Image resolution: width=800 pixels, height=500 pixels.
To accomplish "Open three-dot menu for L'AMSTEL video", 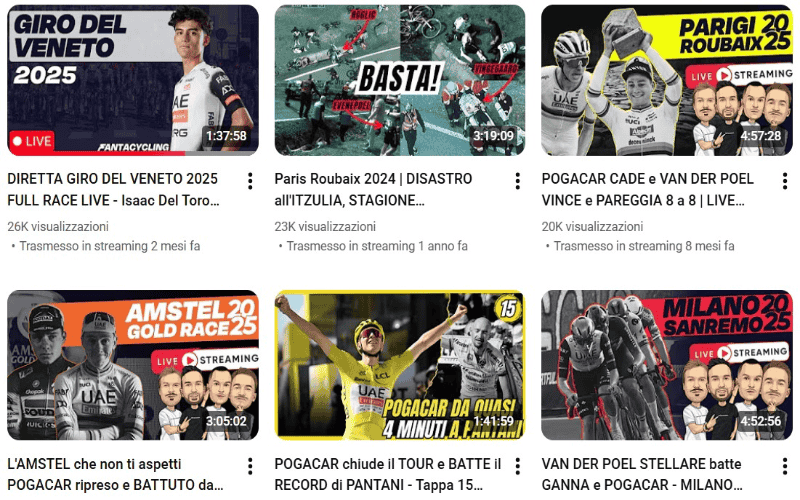I will click(250, 466).
